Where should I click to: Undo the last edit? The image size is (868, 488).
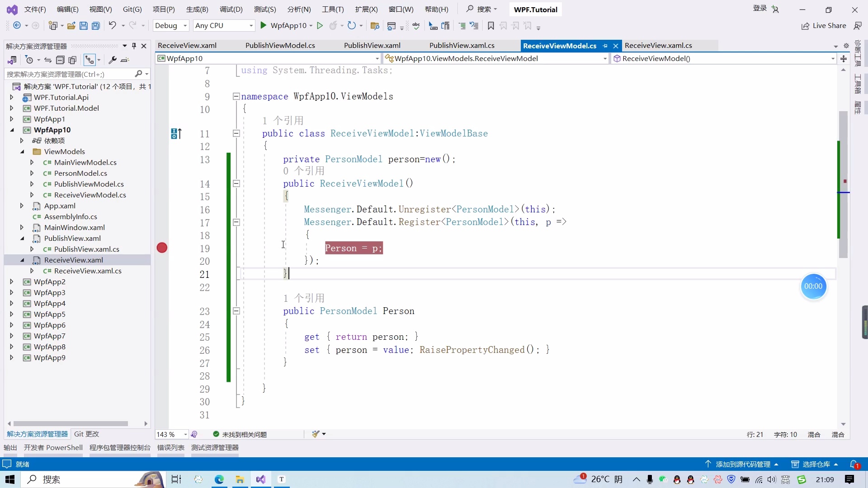113,26
